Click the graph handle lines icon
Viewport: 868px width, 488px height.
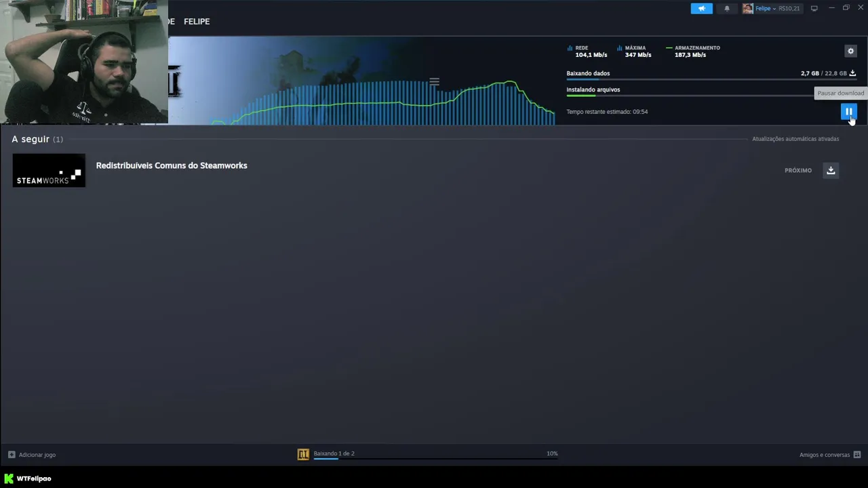click(434, 82)
